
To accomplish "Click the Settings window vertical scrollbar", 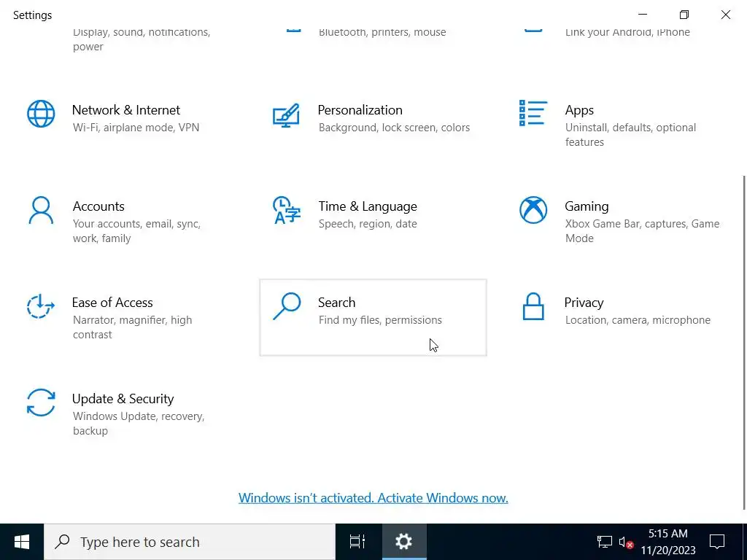I will [744, 343].
